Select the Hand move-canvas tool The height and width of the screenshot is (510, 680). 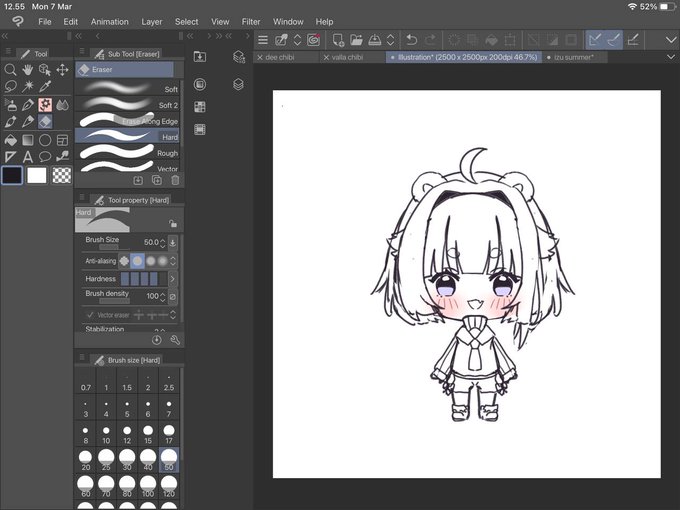pos(28,69)
